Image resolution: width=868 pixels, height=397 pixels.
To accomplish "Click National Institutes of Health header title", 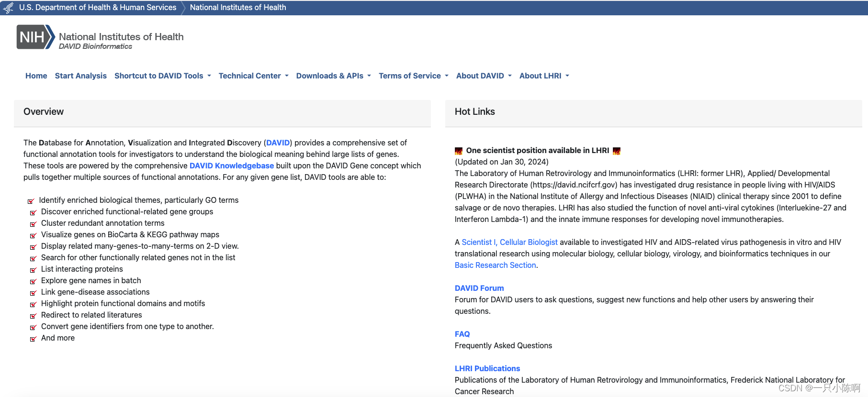I will click(x=121, y=37).
